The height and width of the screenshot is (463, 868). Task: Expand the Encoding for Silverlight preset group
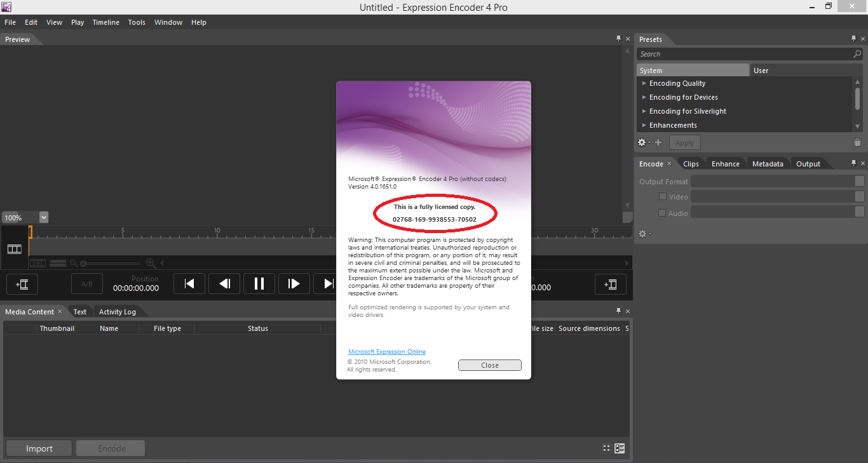tap(644, 111)
